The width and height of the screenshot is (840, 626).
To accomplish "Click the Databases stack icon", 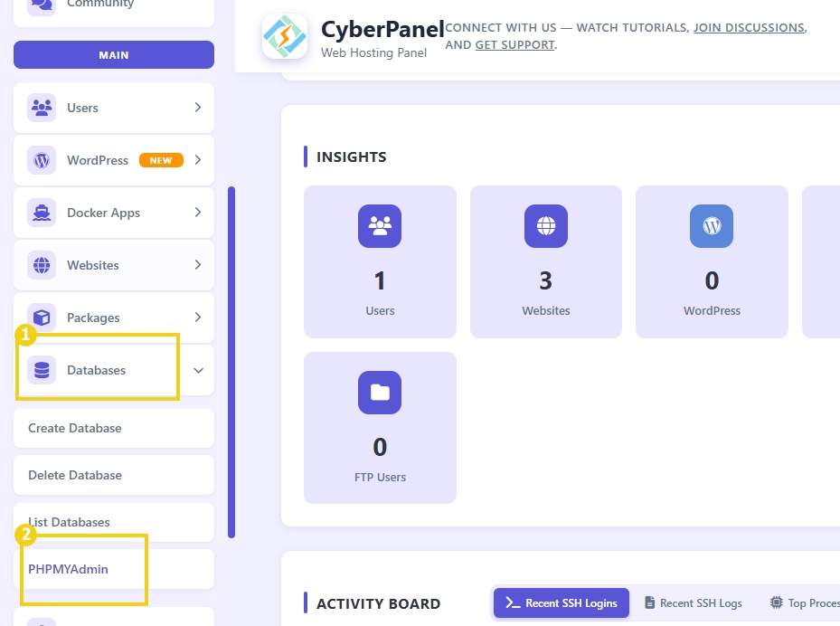I will click(x=41, y=369).
